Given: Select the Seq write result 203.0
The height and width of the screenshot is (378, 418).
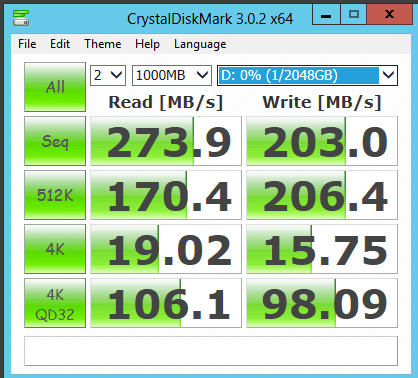Looking at the screenshot, I should [322, 141].
